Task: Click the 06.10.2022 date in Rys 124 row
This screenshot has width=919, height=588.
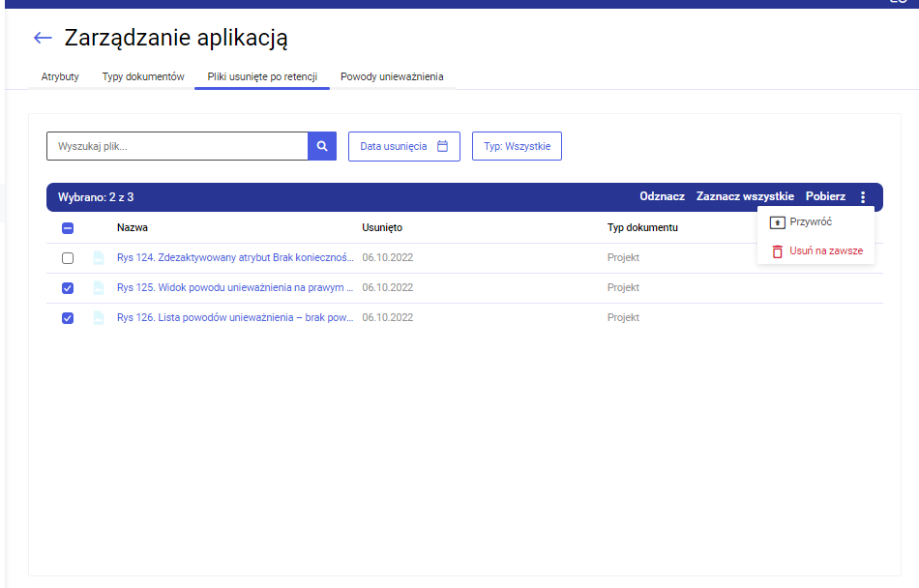Action: 387,257
